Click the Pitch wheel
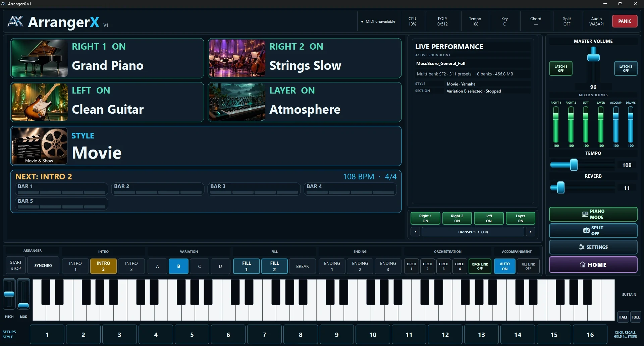 pyautogui.click(x=9, y=294)
